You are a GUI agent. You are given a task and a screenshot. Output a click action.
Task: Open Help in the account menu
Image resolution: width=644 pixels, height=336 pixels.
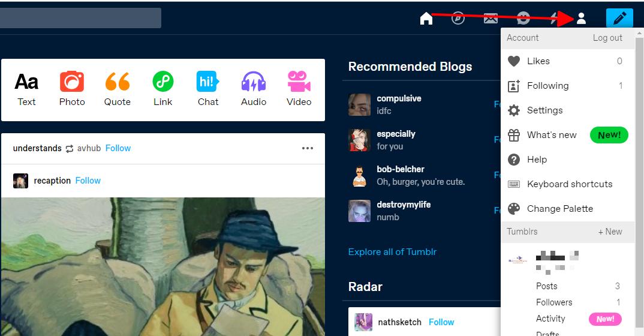(x=568, y=160)
